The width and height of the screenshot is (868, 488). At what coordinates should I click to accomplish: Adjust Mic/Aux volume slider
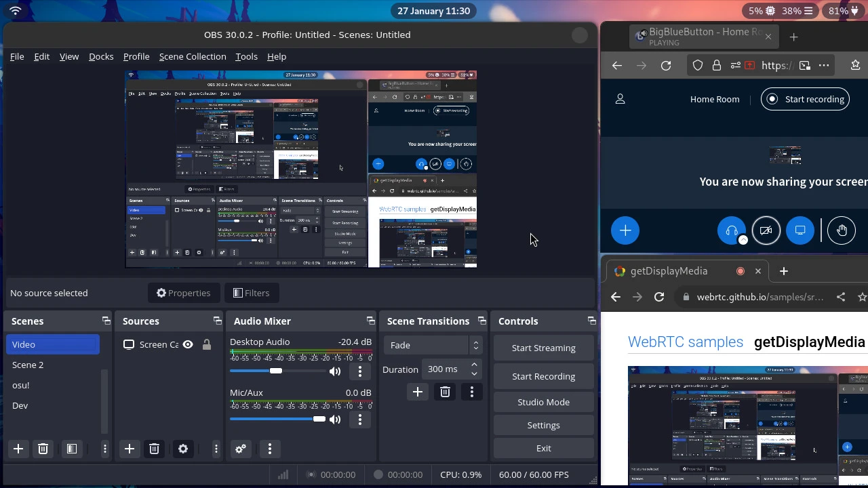coord(277,419)
